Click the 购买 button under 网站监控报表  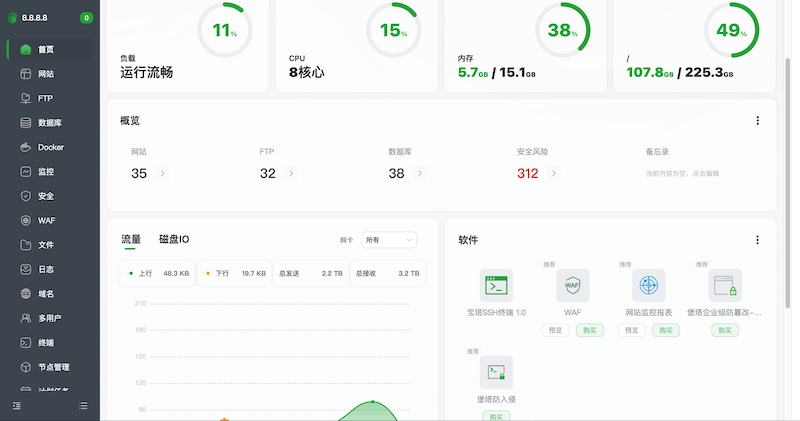(x=666, y=330)
